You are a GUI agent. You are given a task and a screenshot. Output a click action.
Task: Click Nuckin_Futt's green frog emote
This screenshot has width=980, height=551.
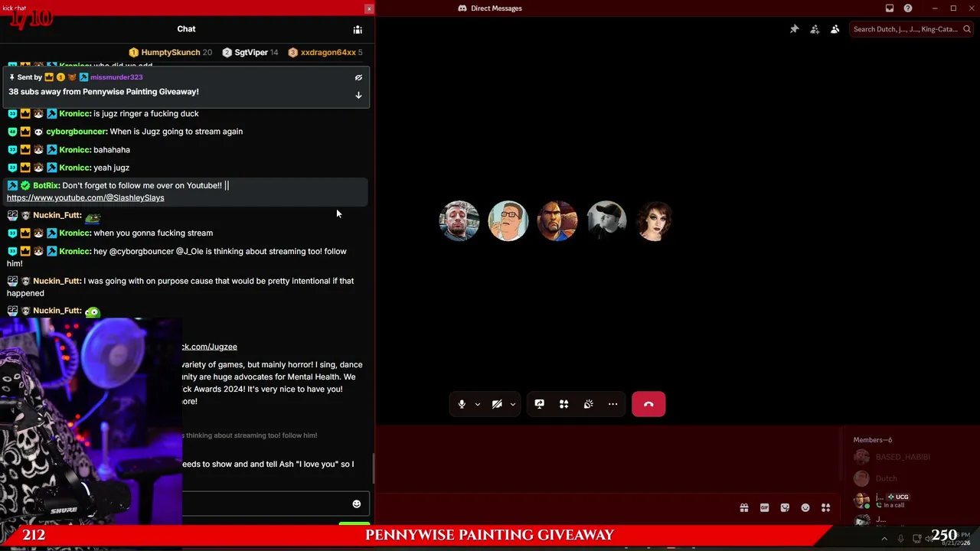pos(93,311)
